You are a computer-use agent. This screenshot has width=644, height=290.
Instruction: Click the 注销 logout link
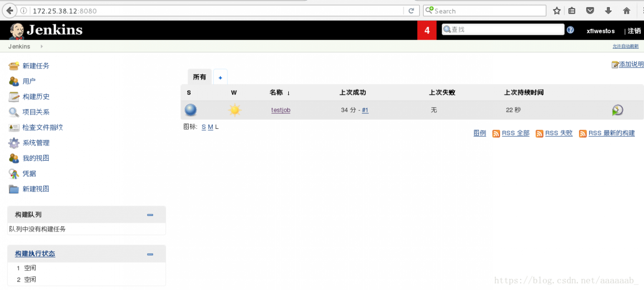click(634, 31)
